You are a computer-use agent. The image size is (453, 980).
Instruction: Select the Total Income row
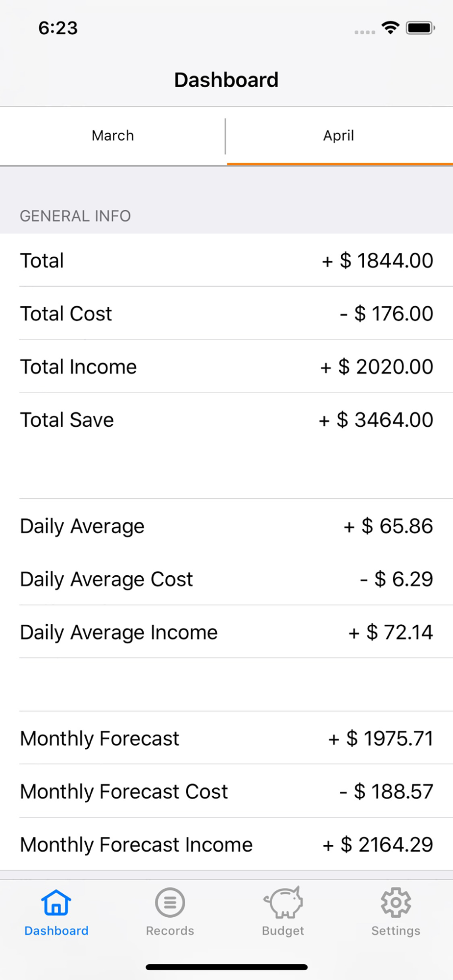[x=226, y=367]
